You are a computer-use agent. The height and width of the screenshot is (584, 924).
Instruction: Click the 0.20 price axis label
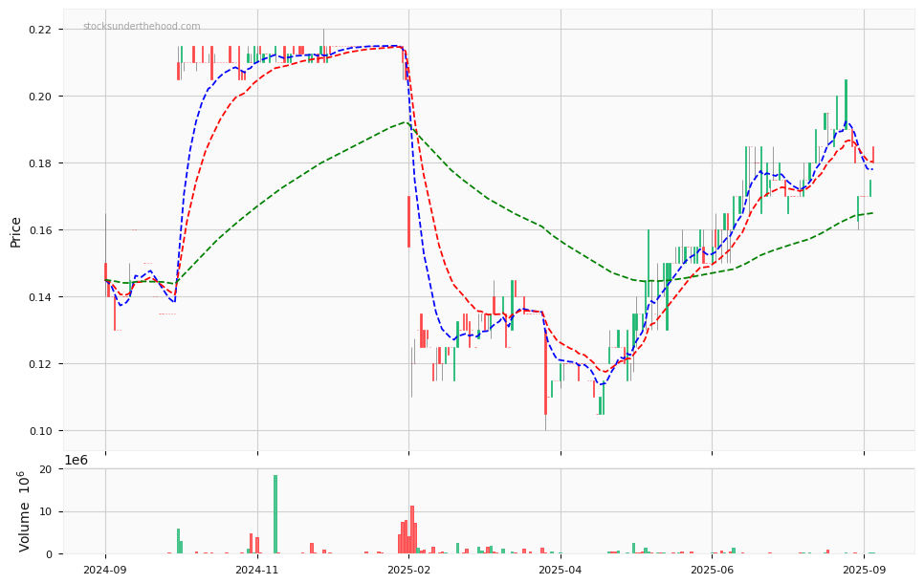tap(39, 97)
